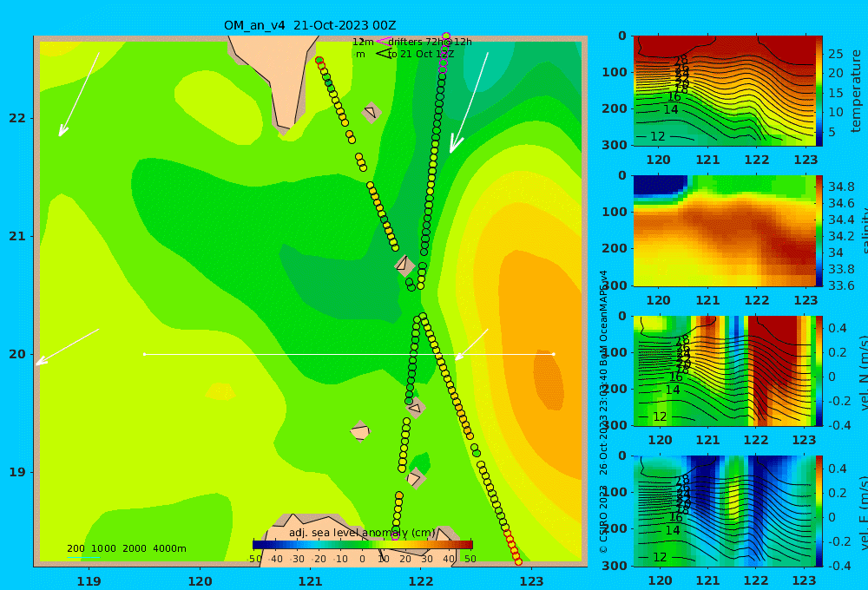This screenshot has width=868, height=590.
Task: Click the 34.8 value on the salinity colorbar
Action: 841,187
